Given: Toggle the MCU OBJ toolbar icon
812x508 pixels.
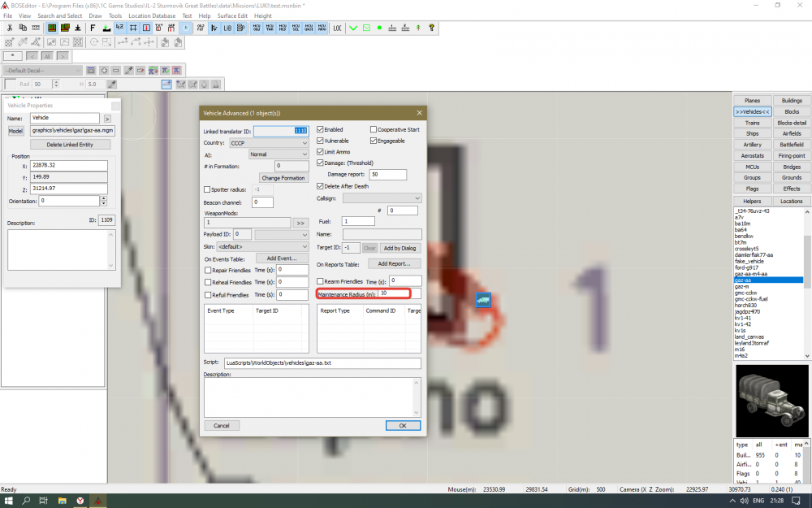Looking at the screenshot, I should pyautogui.click(x=257, y=28).
